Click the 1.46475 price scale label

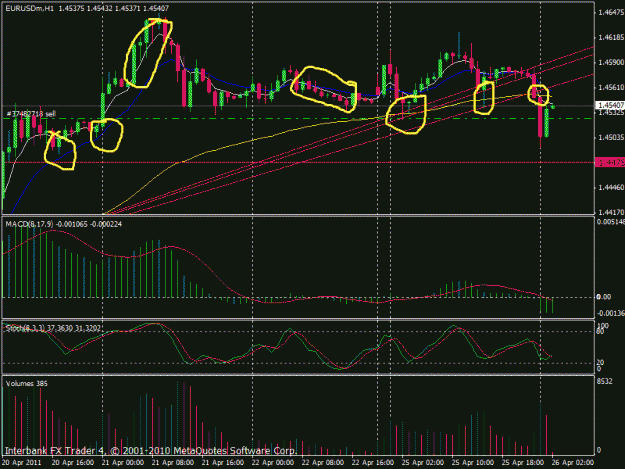pos(611,13)
